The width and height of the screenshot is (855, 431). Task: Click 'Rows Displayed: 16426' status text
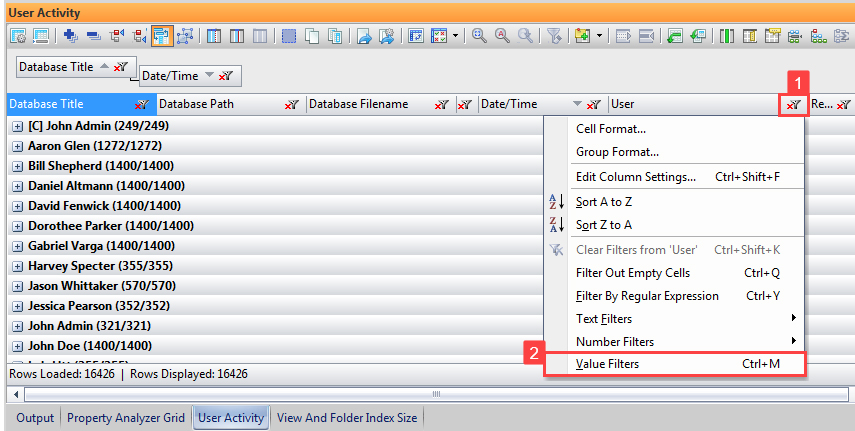pos(189,374)
